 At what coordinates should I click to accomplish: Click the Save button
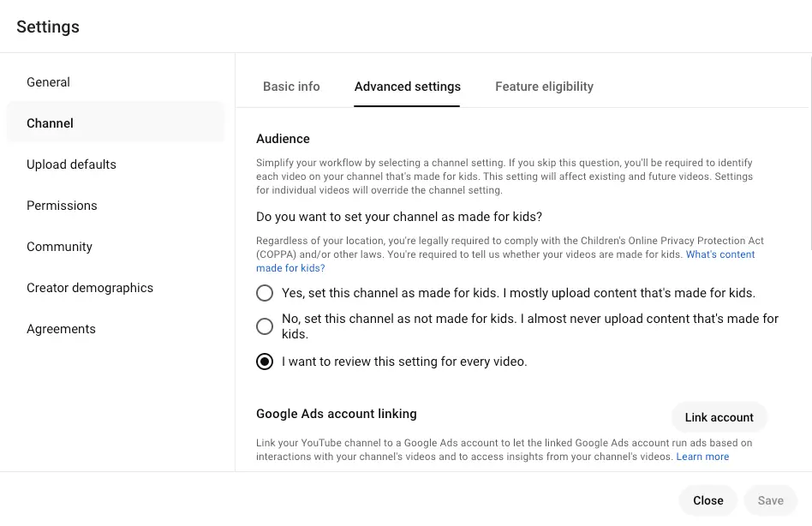pyautogui.click(x=770, y=500)
